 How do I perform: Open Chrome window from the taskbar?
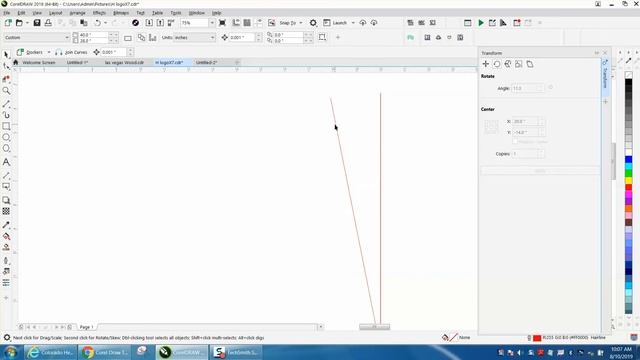105,352
